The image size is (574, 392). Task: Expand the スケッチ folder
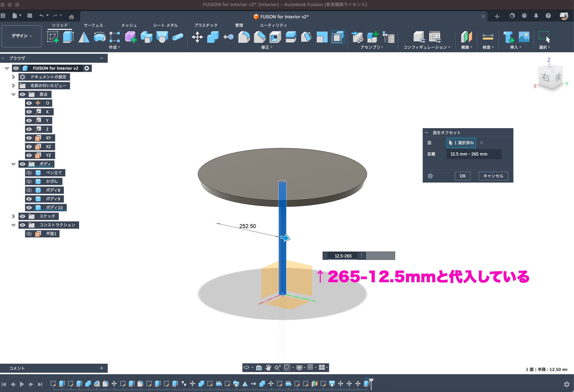(x=13, y=216)
